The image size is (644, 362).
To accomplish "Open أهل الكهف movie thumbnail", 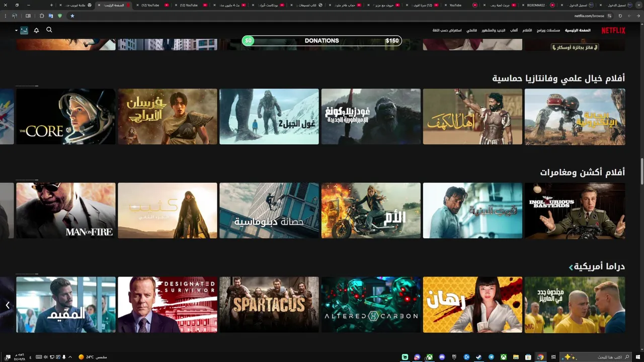I will 472,117.
